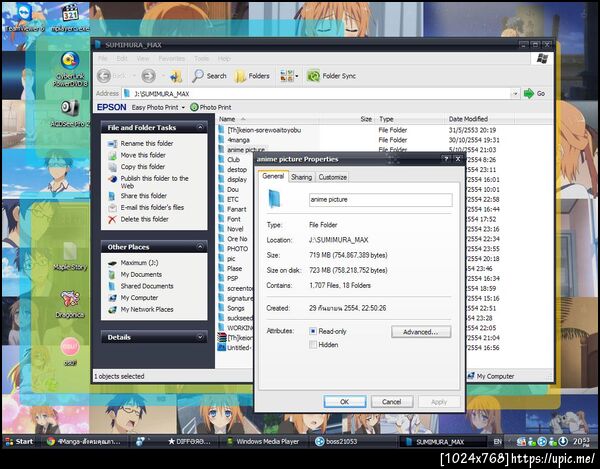
Task: Enable the Hidden attribute checkbox
Action: [313, 345]
